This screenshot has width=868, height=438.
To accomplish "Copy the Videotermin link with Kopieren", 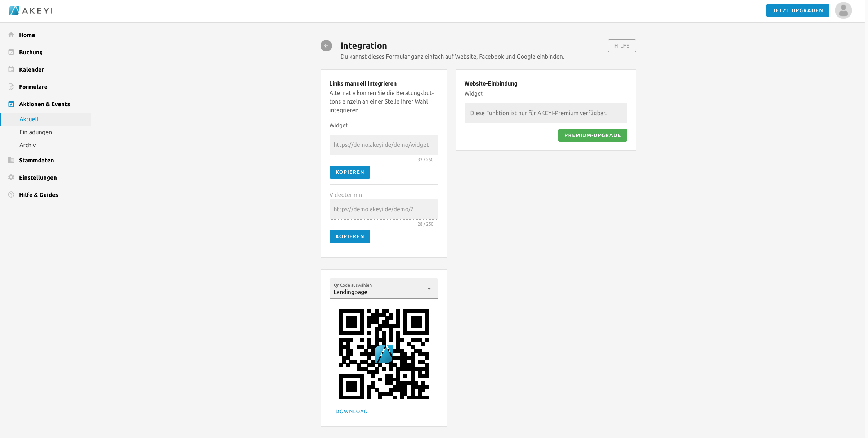I will click(x=349, y=236).
